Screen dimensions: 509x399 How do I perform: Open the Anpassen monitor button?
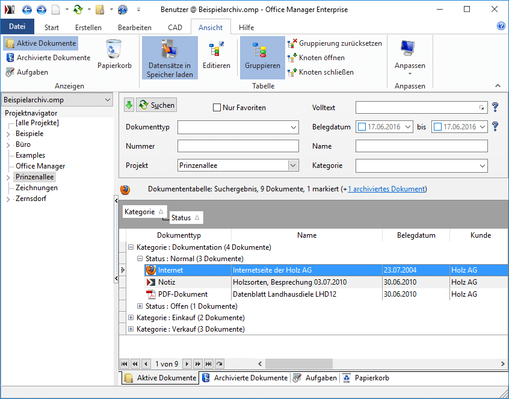coord(410,56)
